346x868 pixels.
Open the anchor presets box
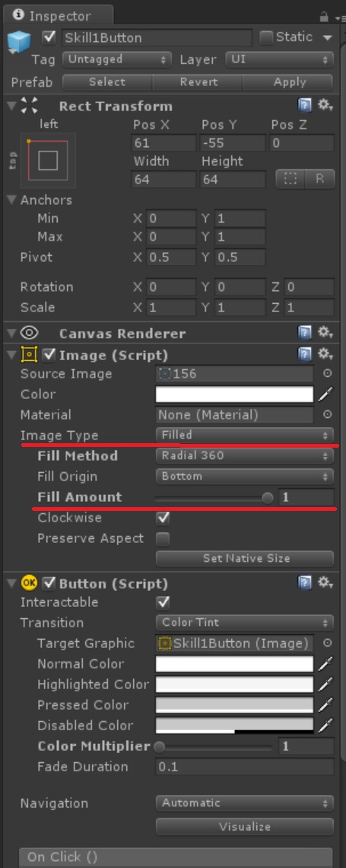tap(48, 160)
